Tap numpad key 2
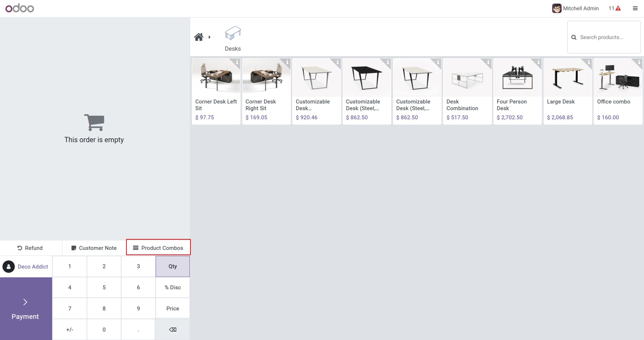The image size is (644, 340). pyautogui.click(x=104, y=266)
